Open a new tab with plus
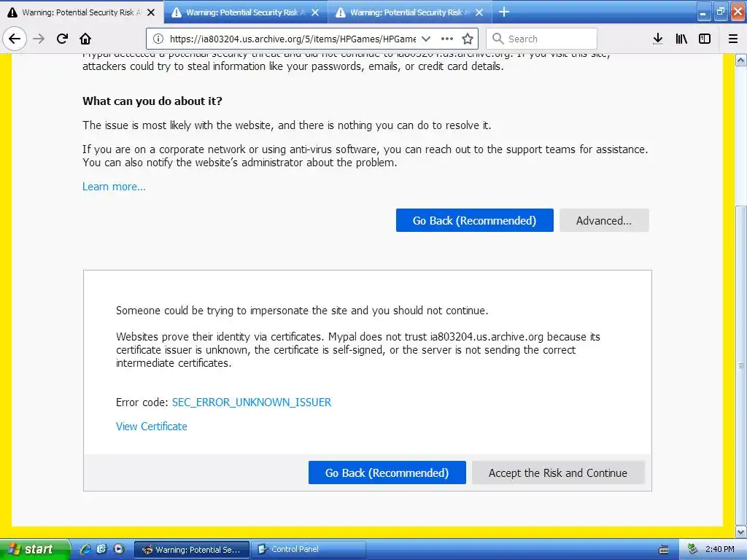This screenshot has width=747, height=560. (x=504, y=12)
